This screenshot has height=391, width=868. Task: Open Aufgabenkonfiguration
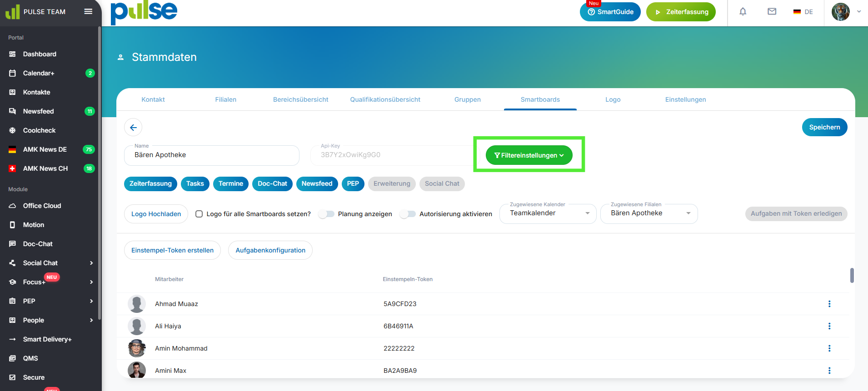tap(270, 250)
